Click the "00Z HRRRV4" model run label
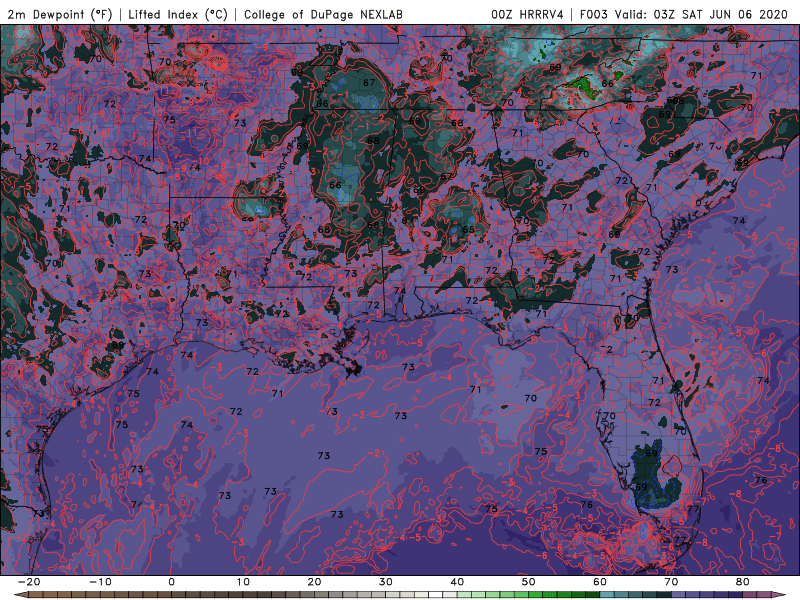 point(527,15)
